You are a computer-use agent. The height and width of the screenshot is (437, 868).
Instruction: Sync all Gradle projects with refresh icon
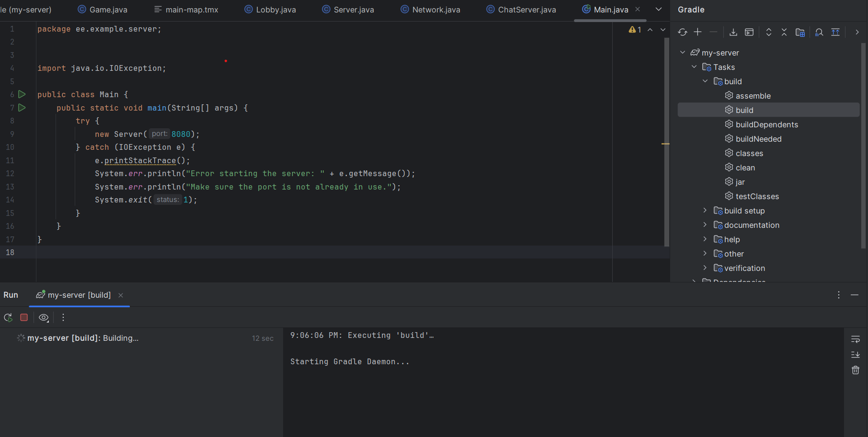click(x=683, y=32)
